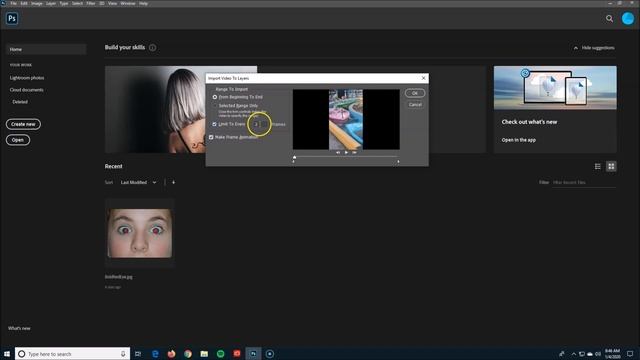Image resolution: width=640 pixels, height=360 pixels.
Task: Switch recent files to grid view
Action: (x=611, y=166)
